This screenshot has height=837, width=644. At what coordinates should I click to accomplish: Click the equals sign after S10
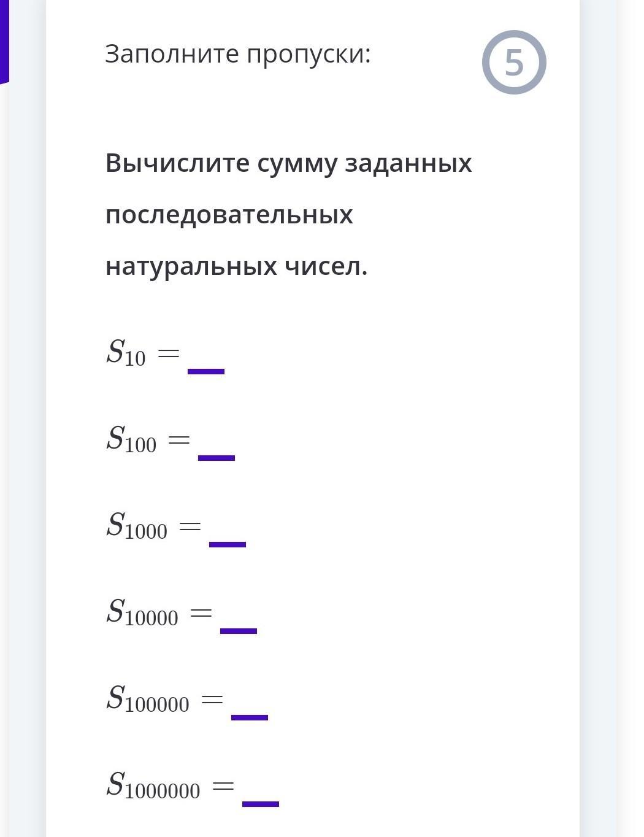(x=169, y=353)
